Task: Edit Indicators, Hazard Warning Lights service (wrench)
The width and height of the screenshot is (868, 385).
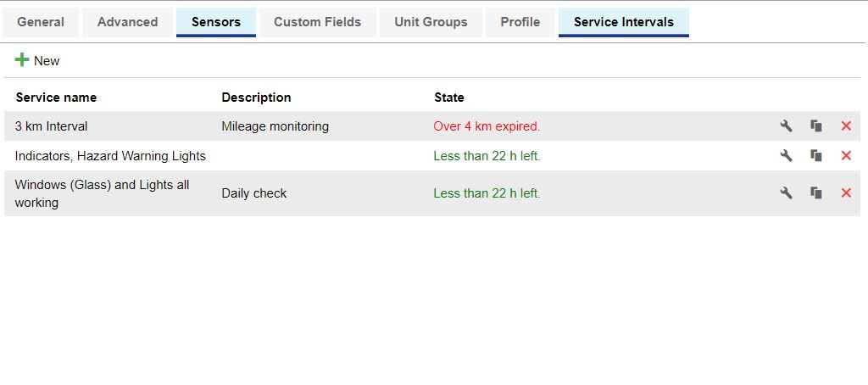Action: pos(786,156)
